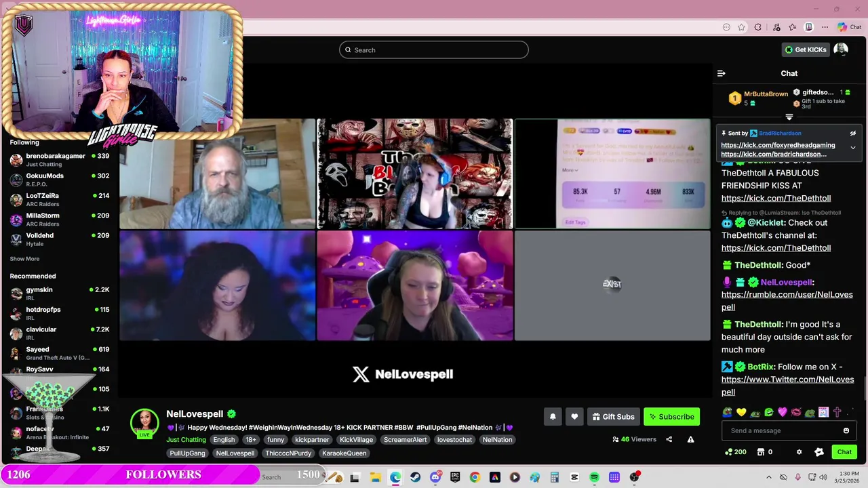Open GokuuMods followed channel
Screen dimensions: 868x488
(x=59, y=180)
